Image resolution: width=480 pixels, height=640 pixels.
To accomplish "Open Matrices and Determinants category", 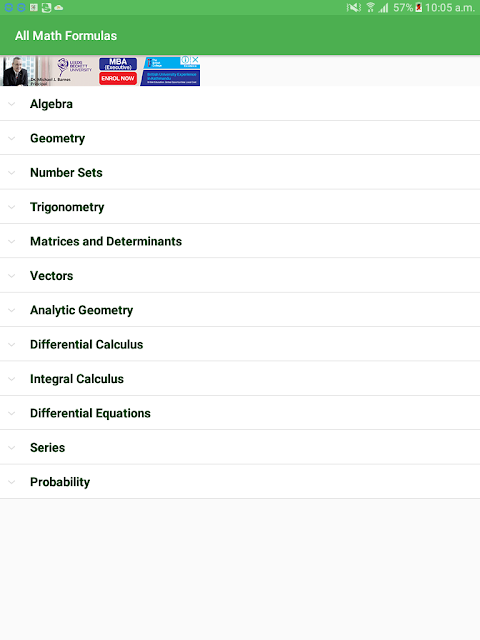I will point(240,241).
